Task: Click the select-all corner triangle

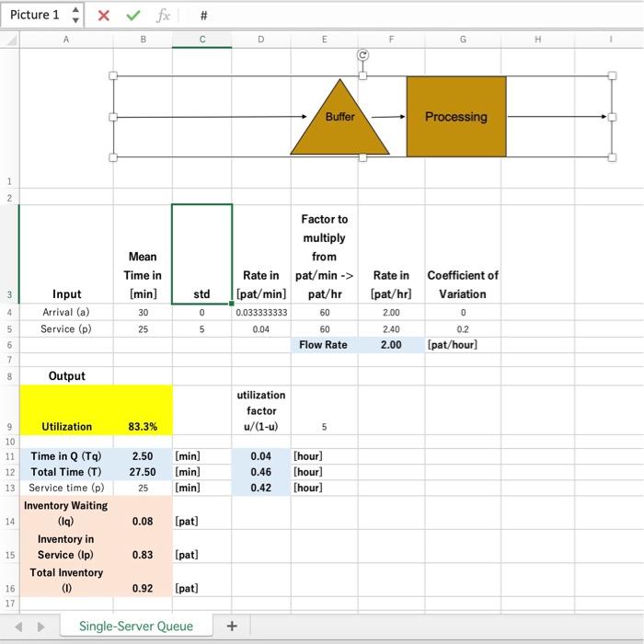Action: pyautogui.click(x=11, y=40)
